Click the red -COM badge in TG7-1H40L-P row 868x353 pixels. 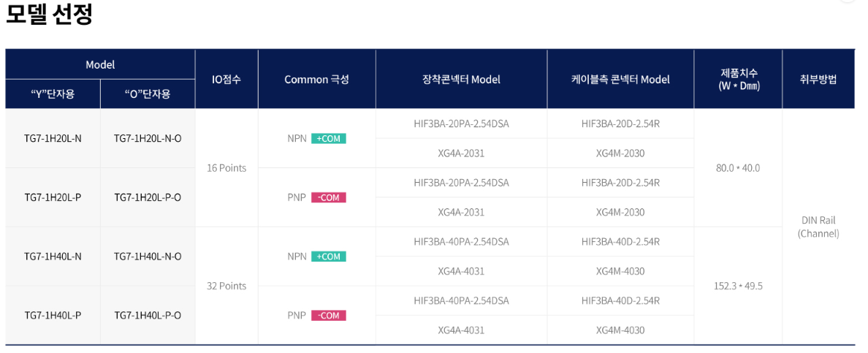pos(328,316)
